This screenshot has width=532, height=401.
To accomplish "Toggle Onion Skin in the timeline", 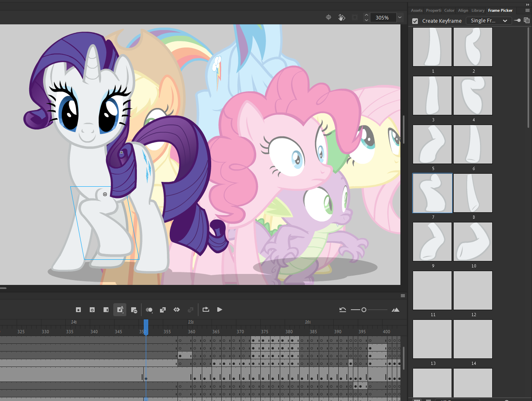I will tap(149, 310).
